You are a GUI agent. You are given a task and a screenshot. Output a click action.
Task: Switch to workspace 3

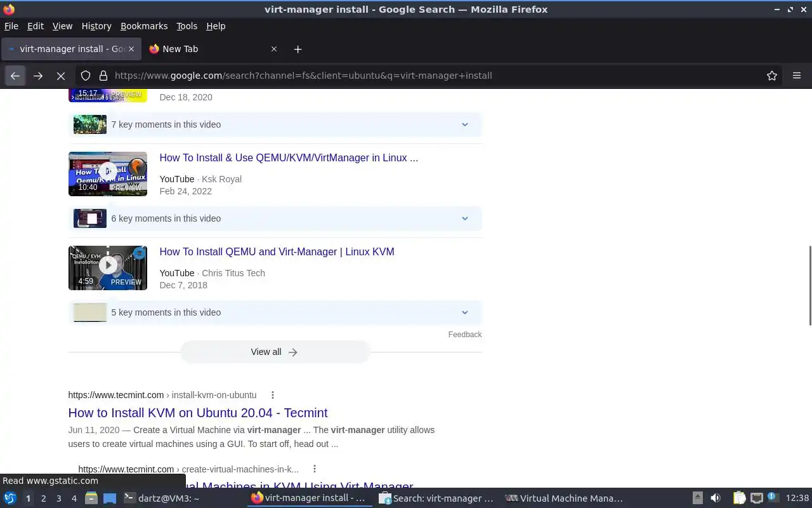(x=59, y=498)
